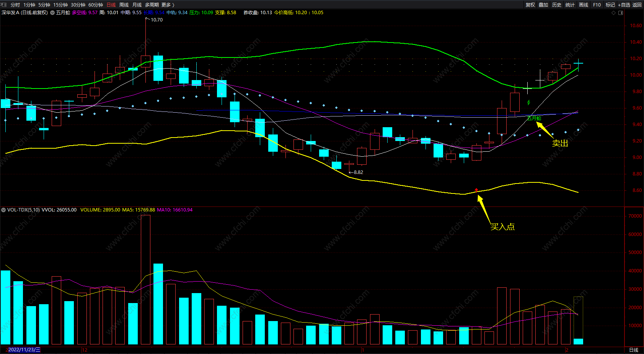Click the 日线 label at bottom right
The height and width of the screenshot is (354, 644).
click(634, 350)
